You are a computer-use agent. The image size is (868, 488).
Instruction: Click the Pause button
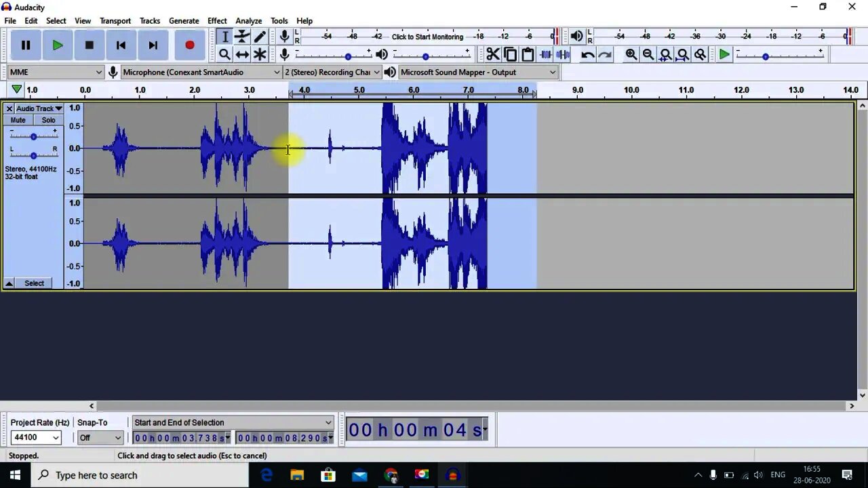click(x=26, y=45)
